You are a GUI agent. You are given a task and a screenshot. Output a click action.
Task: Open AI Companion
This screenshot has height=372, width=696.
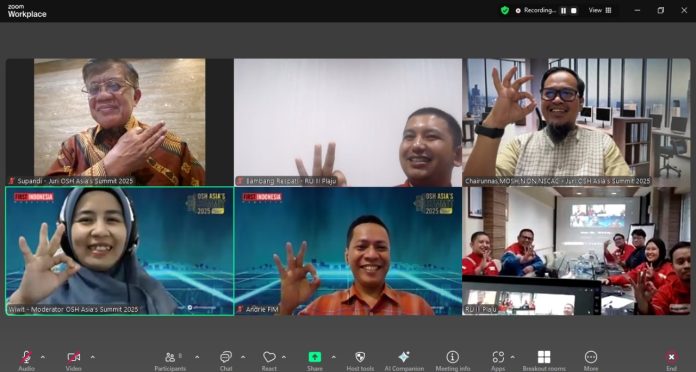404,360
